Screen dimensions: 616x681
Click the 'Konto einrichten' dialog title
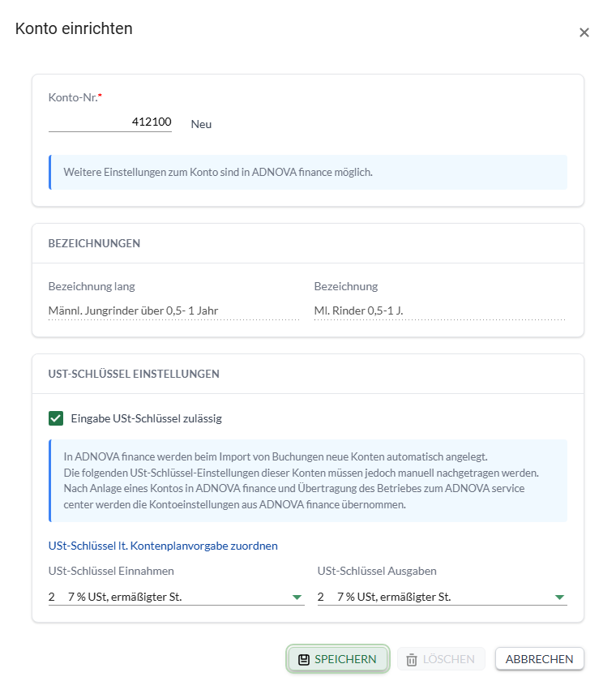point(74,29)
